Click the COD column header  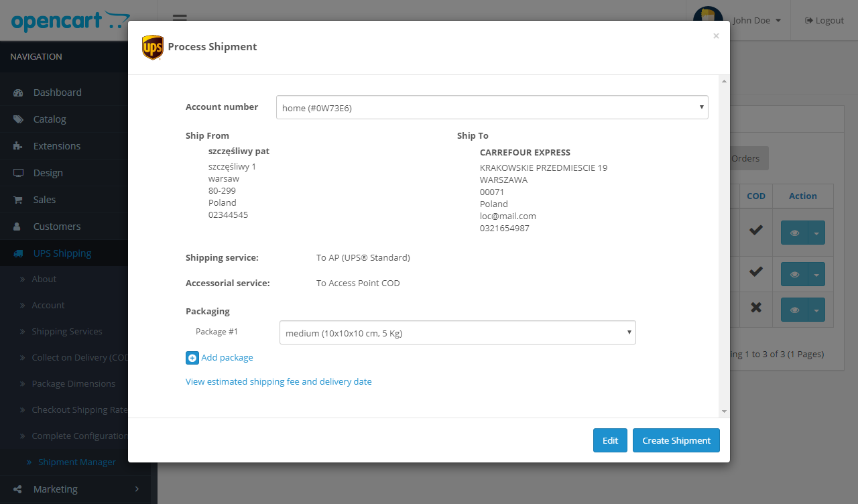point(756,196)
